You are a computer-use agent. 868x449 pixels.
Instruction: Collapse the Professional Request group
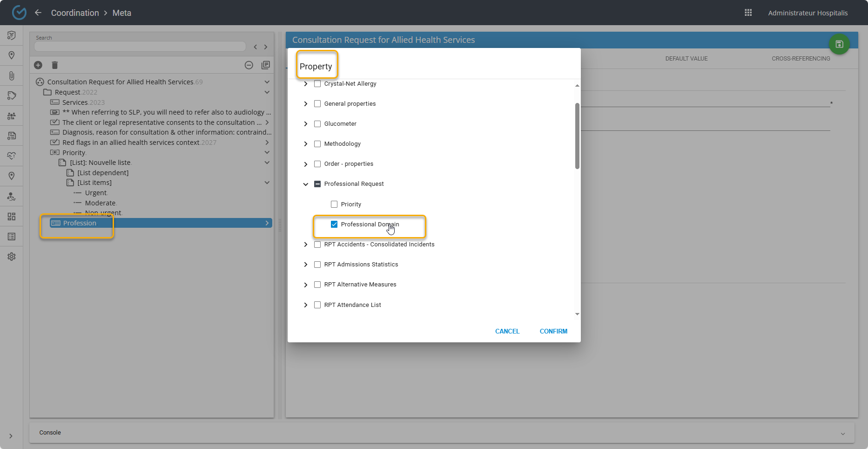(x=306, y=184)
